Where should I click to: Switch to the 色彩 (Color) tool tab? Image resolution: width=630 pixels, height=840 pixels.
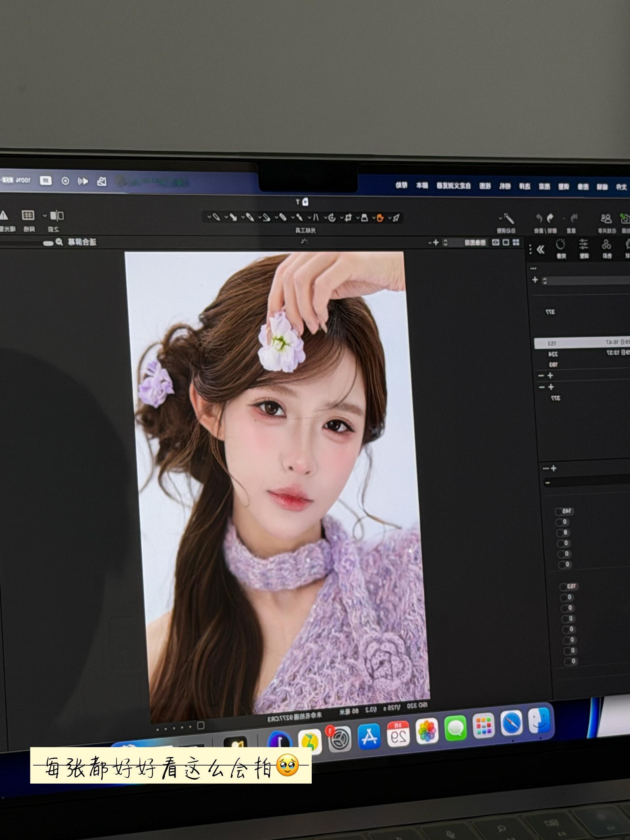tap(606, 249)
